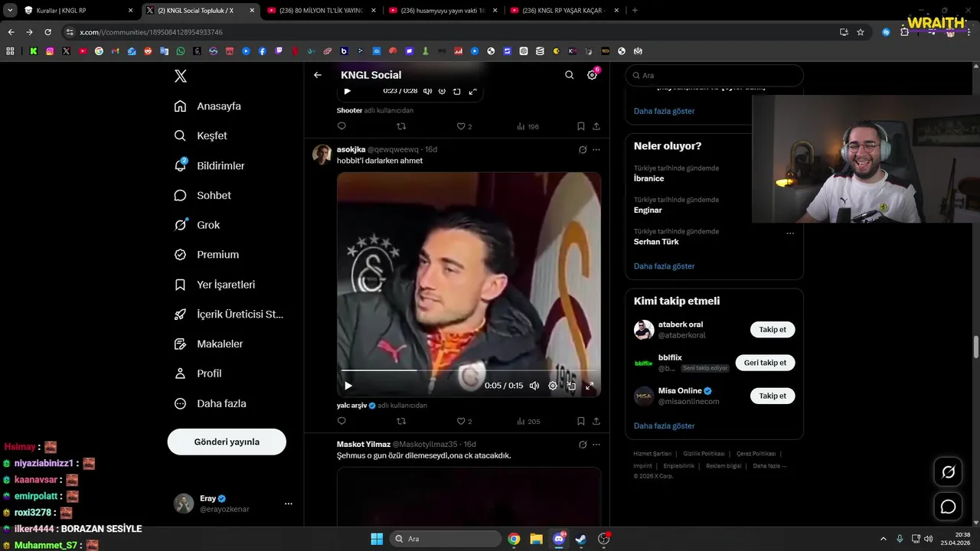The image size is (980, 551).
Task: Switch to Kurallar | KNGL RP tab
Action: pos(79,11)
